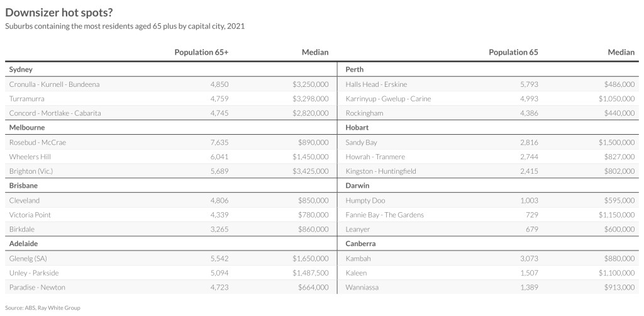644x316 pixels.
Task: Select Sandy Bay's $1,500,000 median value
Action: tap(617, 142)
